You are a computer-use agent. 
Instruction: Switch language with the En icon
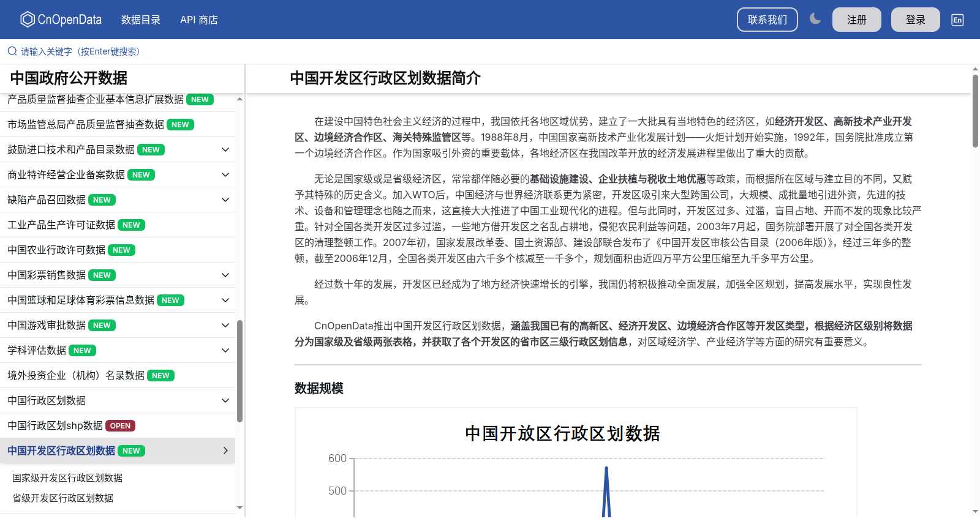(x=957, y=20)
